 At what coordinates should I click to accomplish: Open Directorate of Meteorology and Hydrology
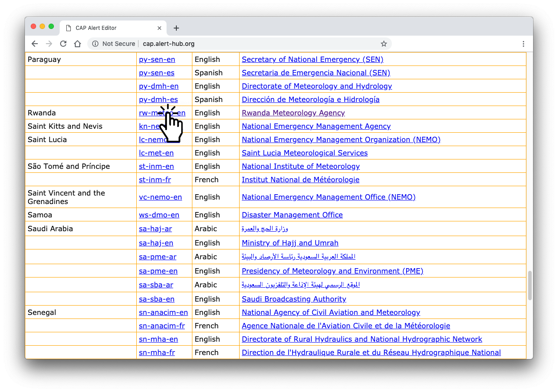(x=317, y=86)
